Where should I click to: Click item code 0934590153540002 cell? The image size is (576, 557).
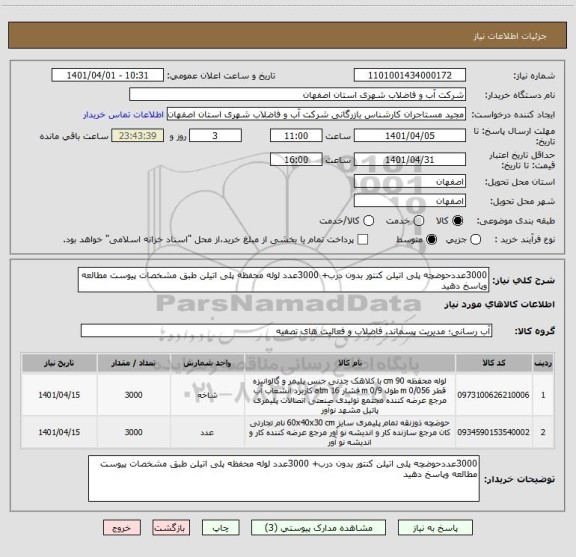click(493, 432)
